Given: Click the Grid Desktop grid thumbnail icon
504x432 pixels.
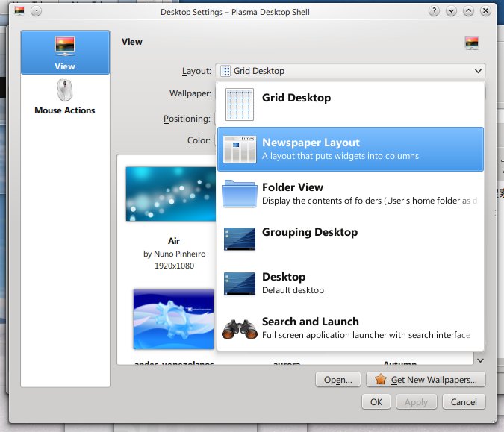Looking at the screenshot, I should coord(240,104).
